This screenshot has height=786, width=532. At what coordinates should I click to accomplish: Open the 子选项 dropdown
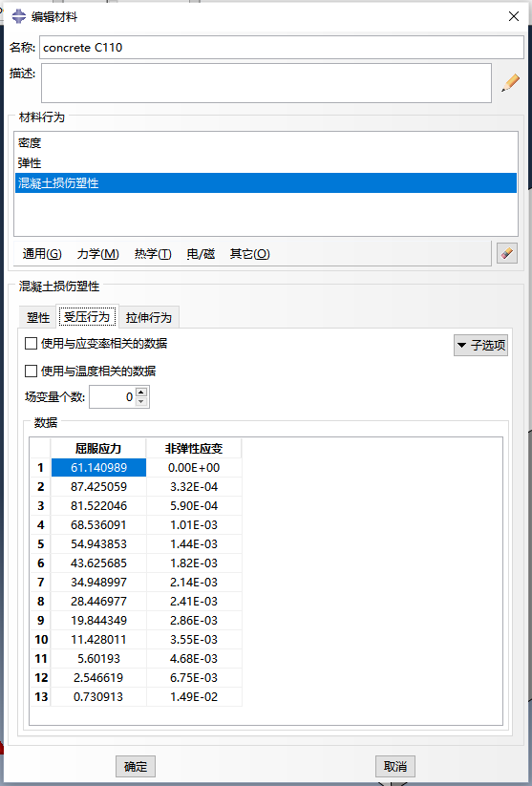click(x=480, y=346)
